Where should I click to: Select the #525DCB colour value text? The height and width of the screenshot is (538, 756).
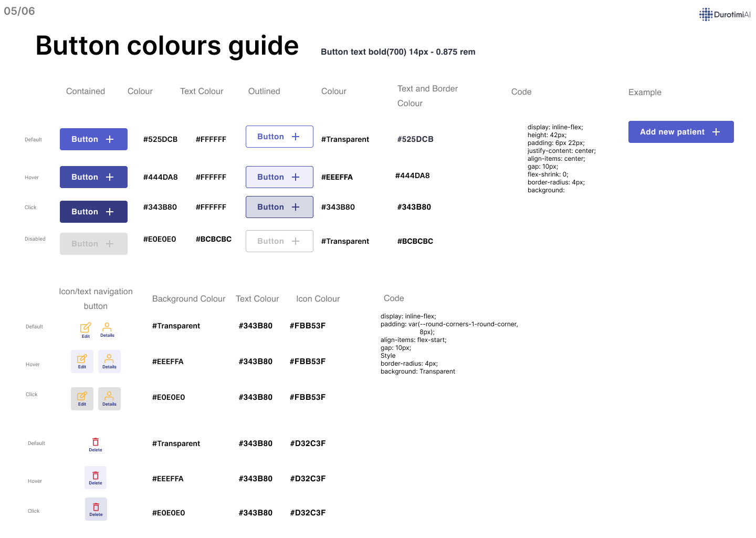[x=160, y=139]
